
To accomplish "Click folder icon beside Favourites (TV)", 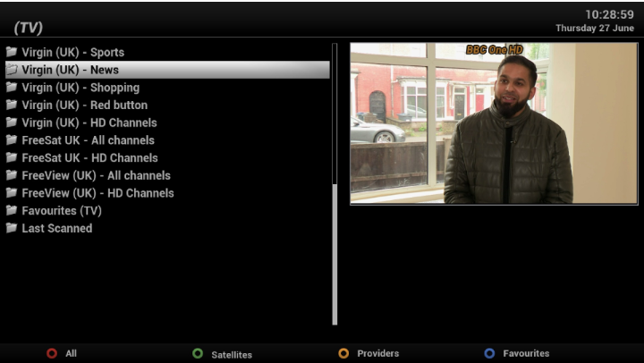I will [x=12, y=211].
